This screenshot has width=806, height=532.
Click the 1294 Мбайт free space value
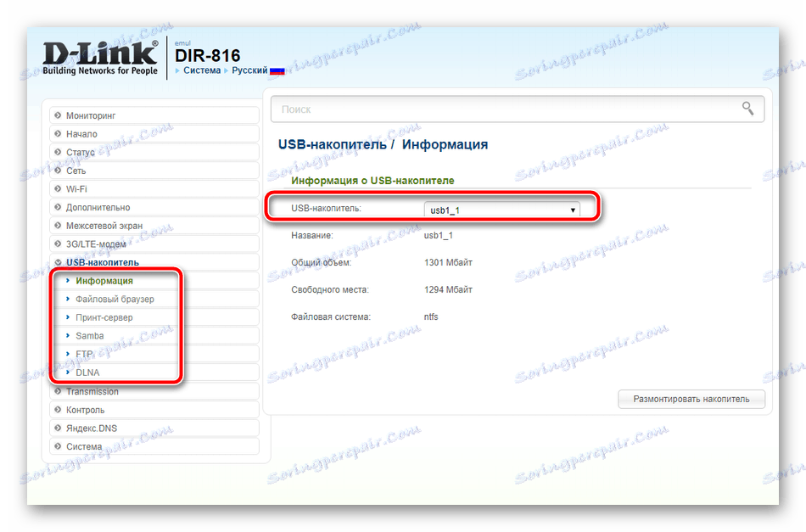click(x=448, y=290)
